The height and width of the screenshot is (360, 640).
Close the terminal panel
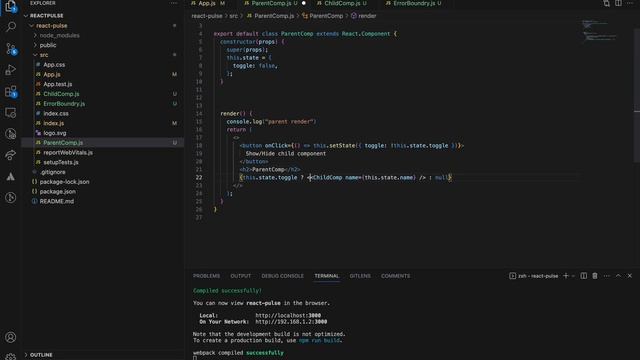pyautogui.click(x=630, y=276)
